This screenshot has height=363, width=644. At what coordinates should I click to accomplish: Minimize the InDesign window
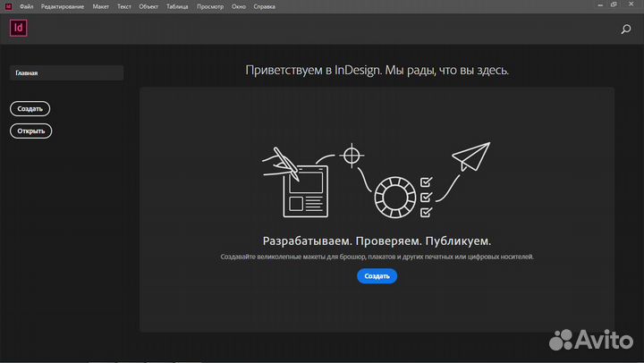point(600,5)
